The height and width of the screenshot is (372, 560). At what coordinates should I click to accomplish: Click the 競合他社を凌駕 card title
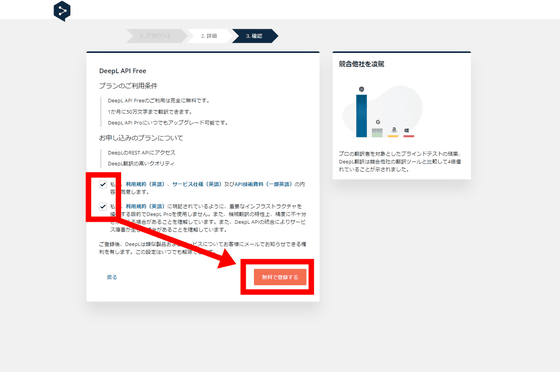point(361,64)
